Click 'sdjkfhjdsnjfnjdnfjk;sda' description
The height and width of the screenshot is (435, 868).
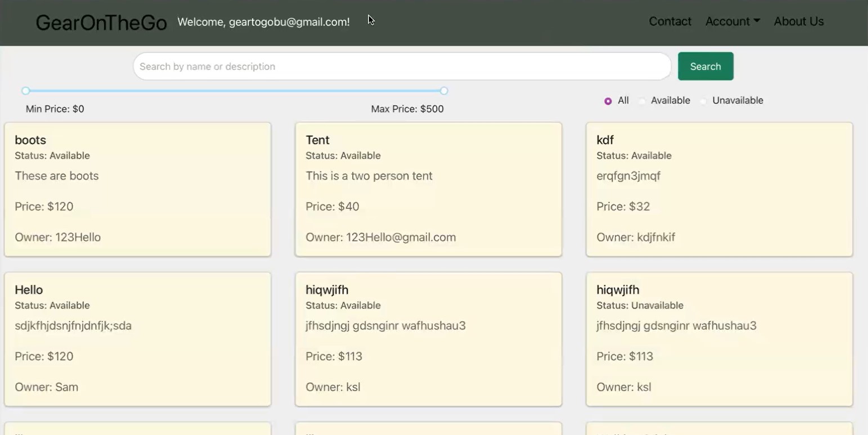click(73, 326)
